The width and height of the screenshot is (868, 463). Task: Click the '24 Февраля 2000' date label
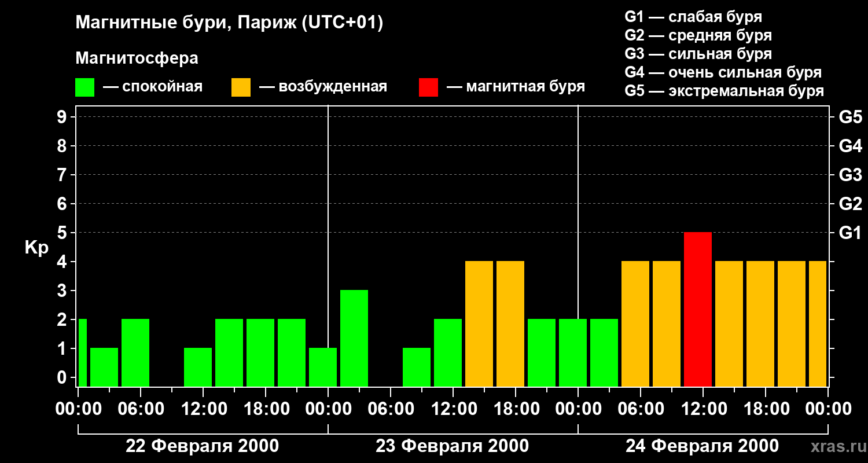coord(703,446)
